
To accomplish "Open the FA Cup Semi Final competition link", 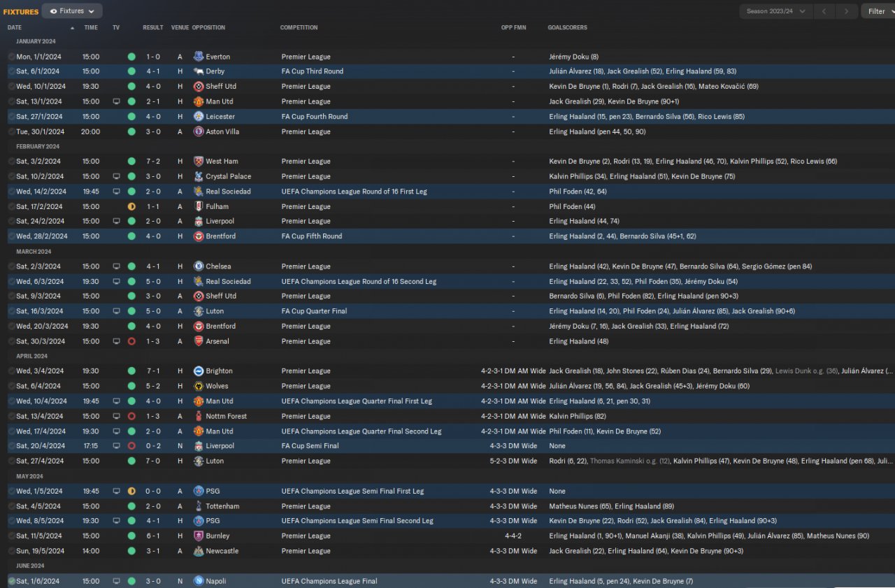I will point(310,446).
